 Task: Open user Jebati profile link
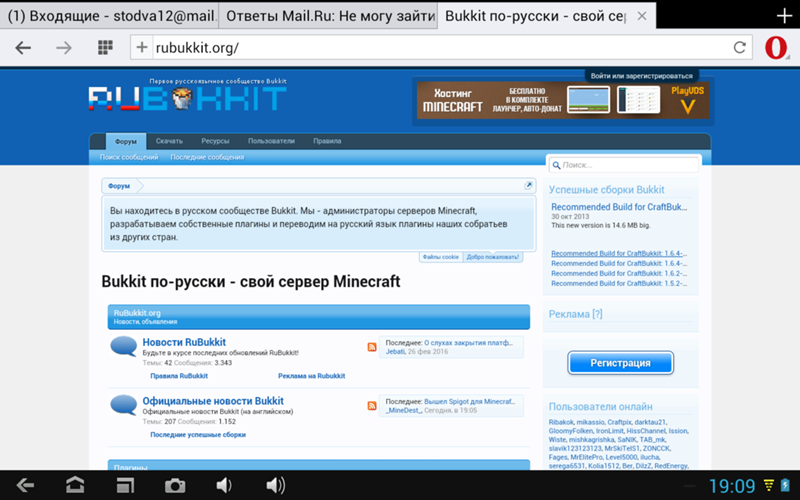point(395,352)
